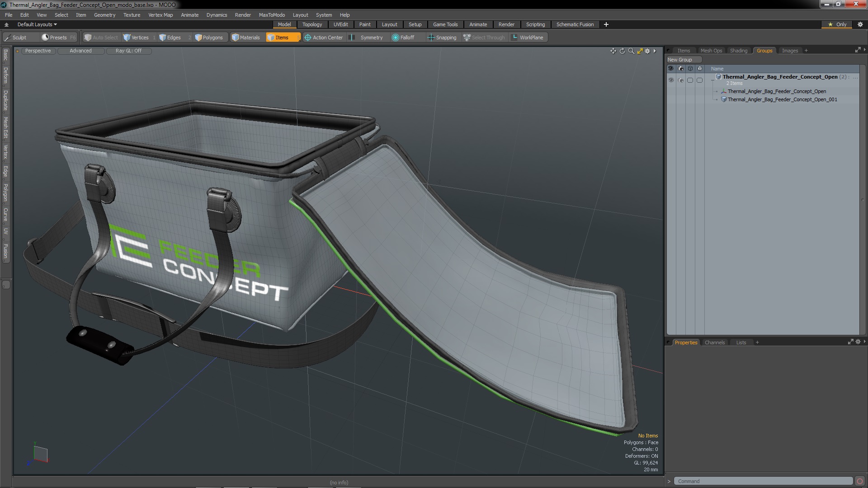The width and height of the screenshot is (868, 488).
Task: Maximize the Properties panel via expand icon
Action: pyautogui.click(x=850, y=342)
